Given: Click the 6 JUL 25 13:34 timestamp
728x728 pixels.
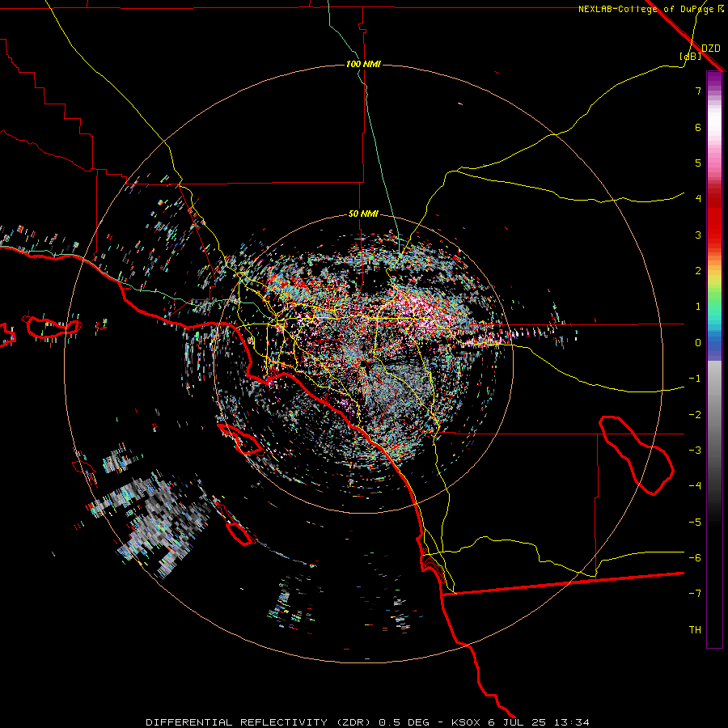Looking at the screenshot, I should [x=539, y=722].
